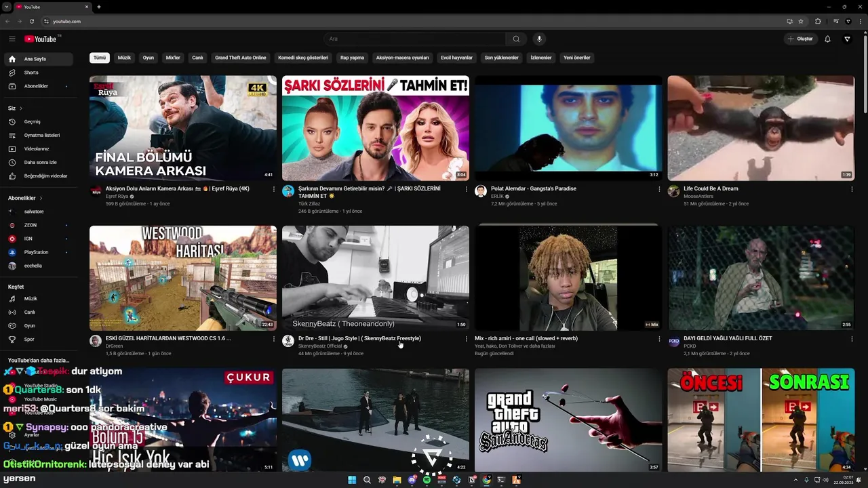This screenshot has height=488, width=868.
Task: Open the notifications bell
Action: click(x=827, y=39)
